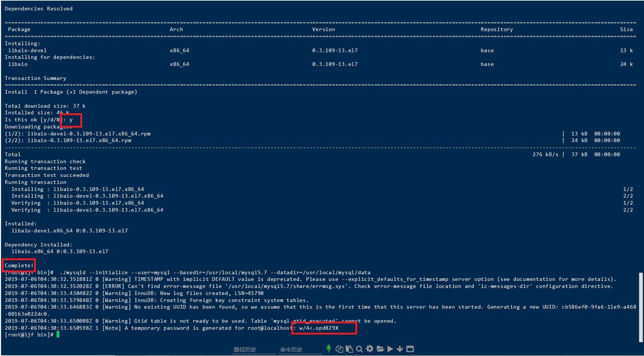
Task: Click the paste clipboard icon
Action: tap(349, 349)
